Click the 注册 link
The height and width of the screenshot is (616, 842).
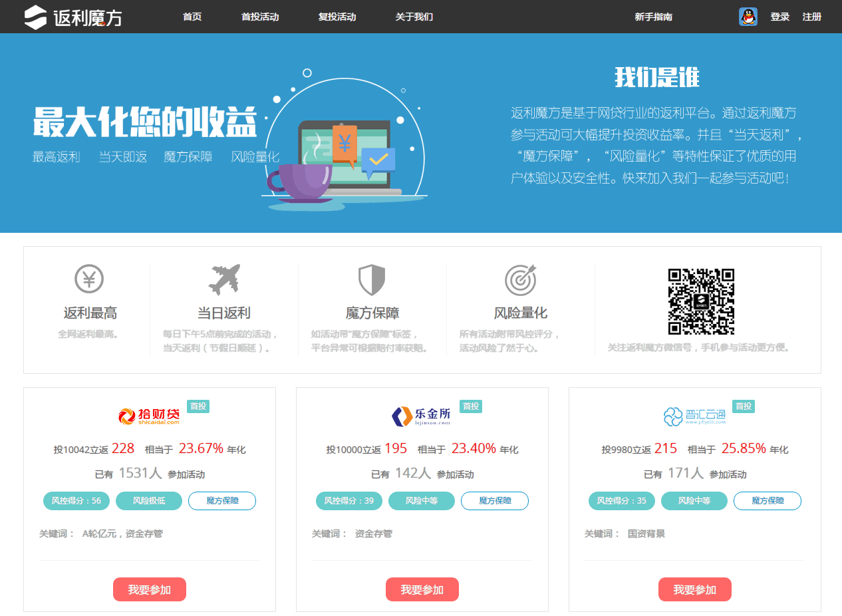(x=812, y=17)
